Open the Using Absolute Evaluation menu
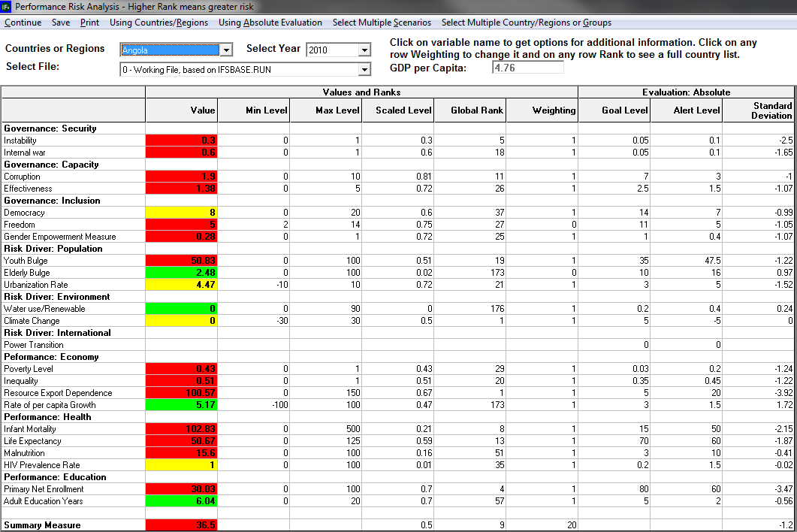 (x=270, y=23)
